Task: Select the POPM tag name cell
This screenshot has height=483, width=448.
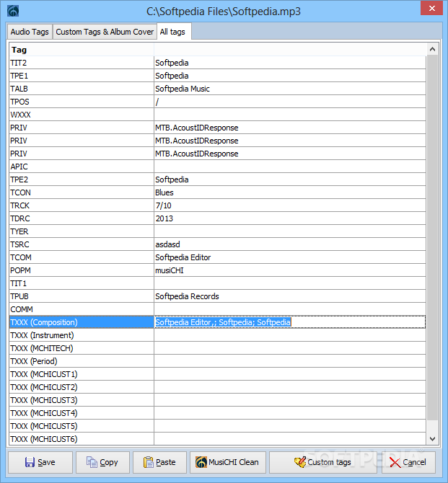Action: (x=82, y=270)
